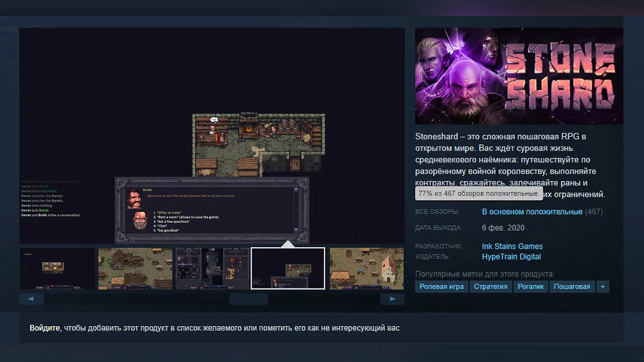Select the 'Ролевая игра' tag
Screen dimensions: 644x362
(442, 286)
